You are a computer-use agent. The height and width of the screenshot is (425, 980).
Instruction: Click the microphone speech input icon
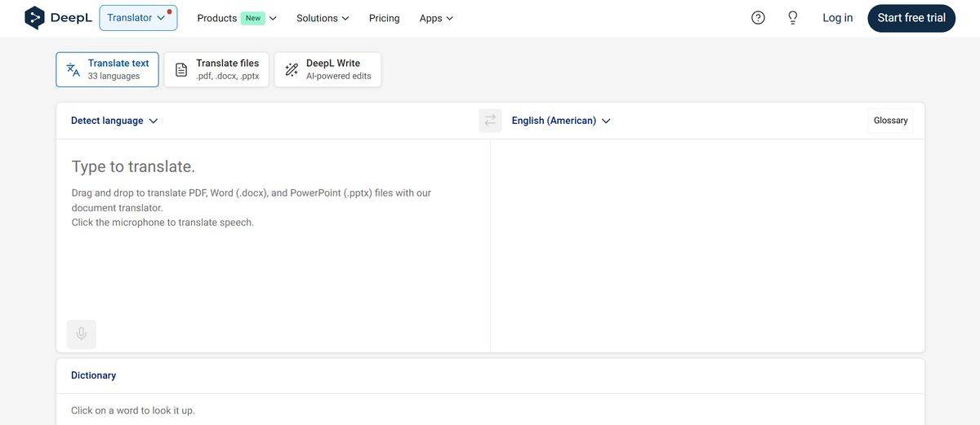click(81, 334)
